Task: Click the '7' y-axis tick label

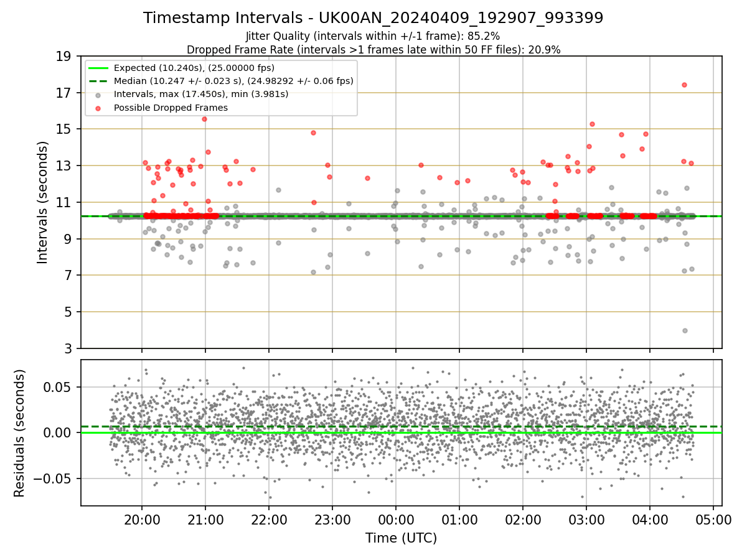Action: point(68,276)
